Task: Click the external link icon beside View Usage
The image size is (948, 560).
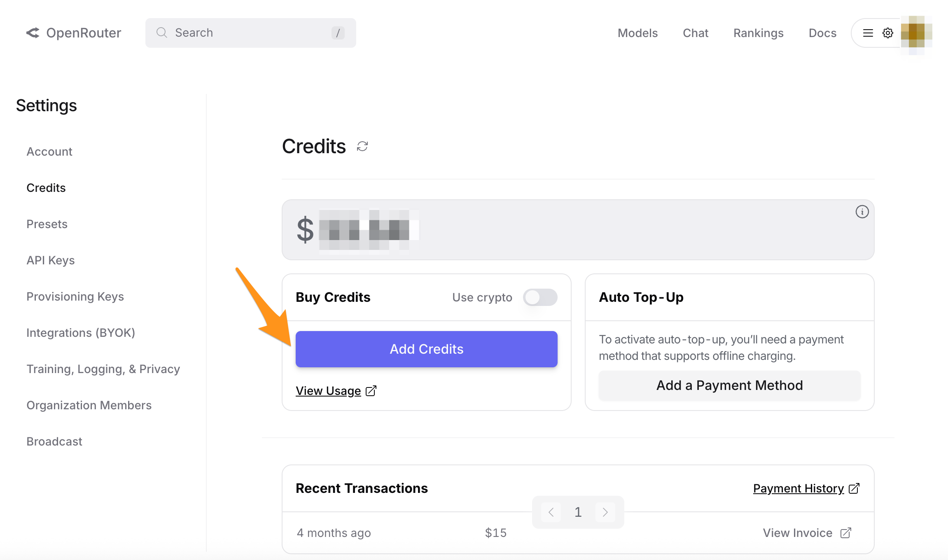Action: [371, 391]
